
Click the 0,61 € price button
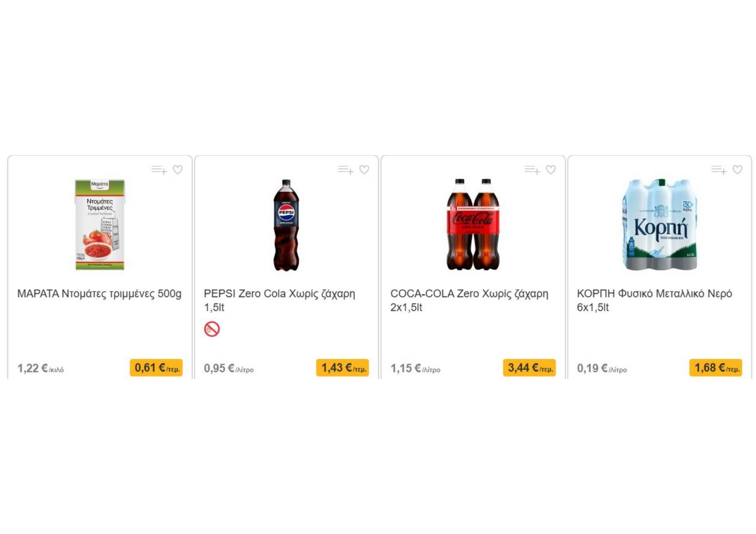156,368
